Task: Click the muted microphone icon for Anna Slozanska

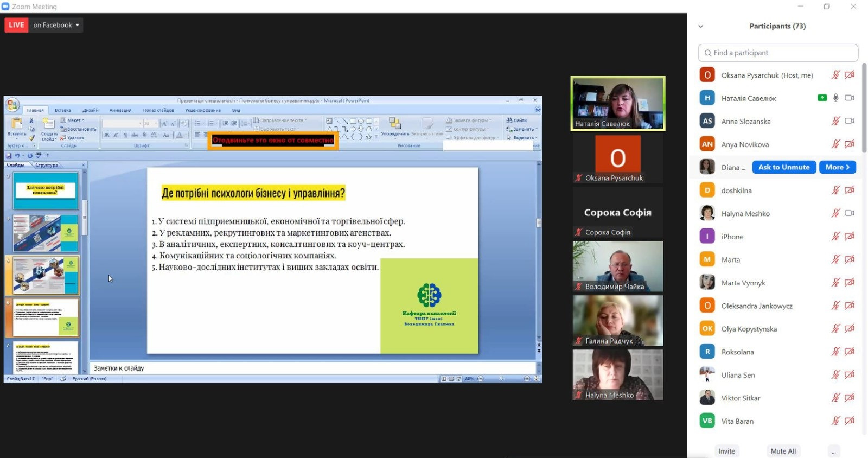Action: [835, 121]
